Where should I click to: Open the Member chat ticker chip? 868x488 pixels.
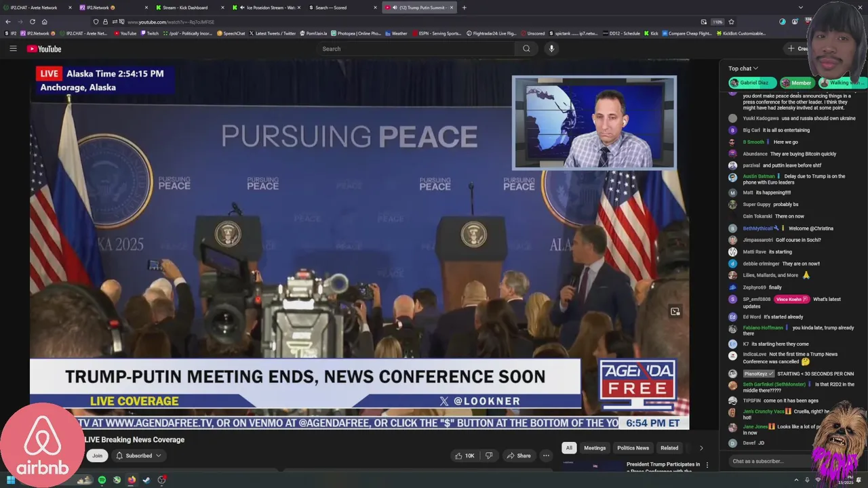coord(796,83)
